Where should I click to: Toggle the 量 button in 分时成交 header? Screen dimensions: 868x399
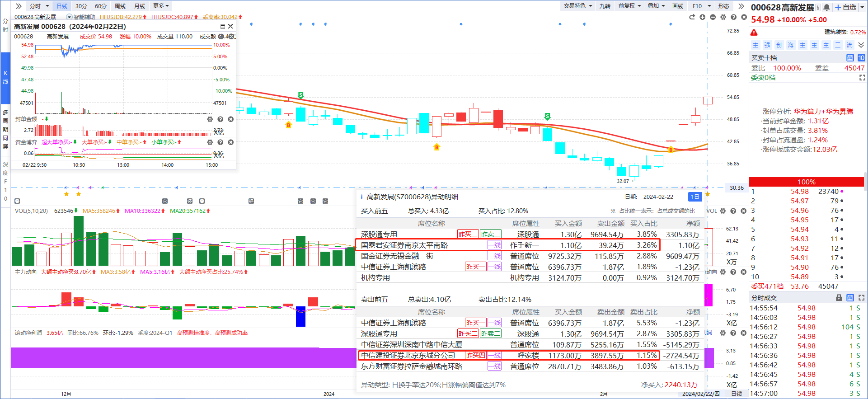click(850, 298)
